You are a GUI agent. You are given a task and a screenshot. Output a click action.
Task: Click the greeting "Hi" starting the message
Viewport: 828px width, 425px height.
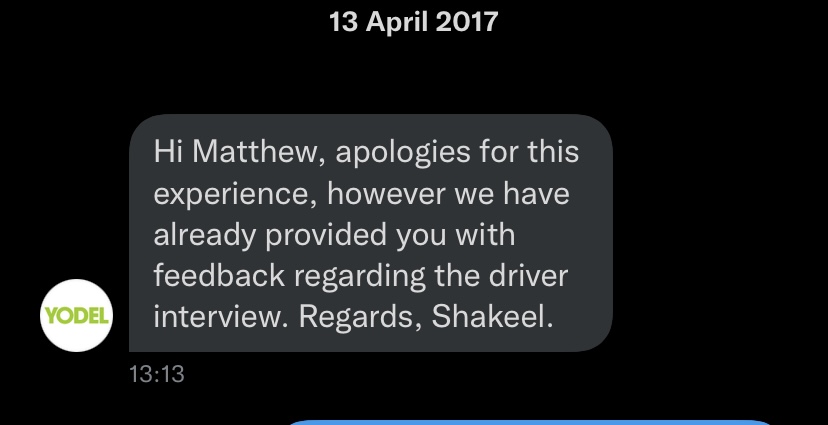click(x=168, y=152)
